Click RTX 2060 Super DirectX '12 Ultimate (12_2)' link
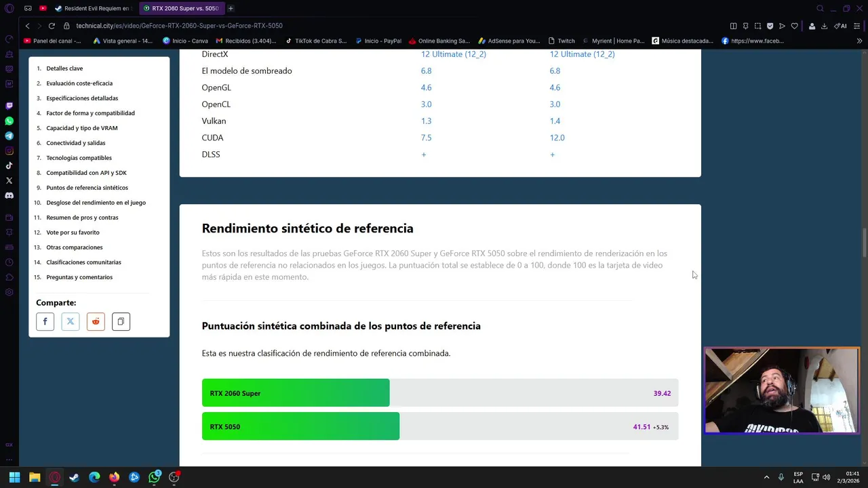 [454, 54]
